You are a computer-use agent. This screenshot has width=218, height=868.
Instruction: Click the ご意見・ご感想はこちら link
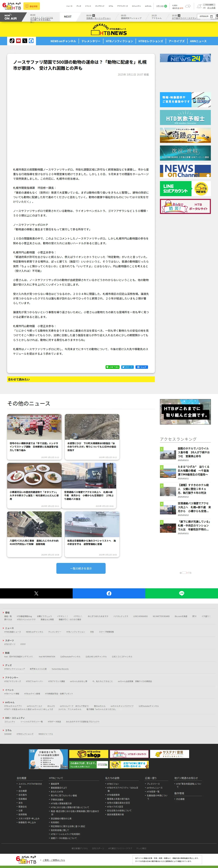(x=54, y=860)
